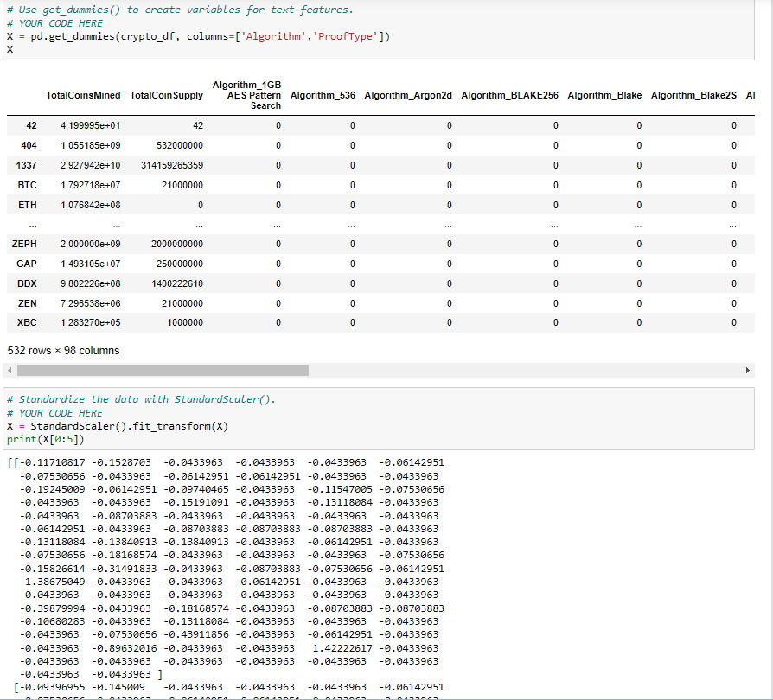
Task: Click value 2000000000 in ZEPH row
Action: point(177,244)
